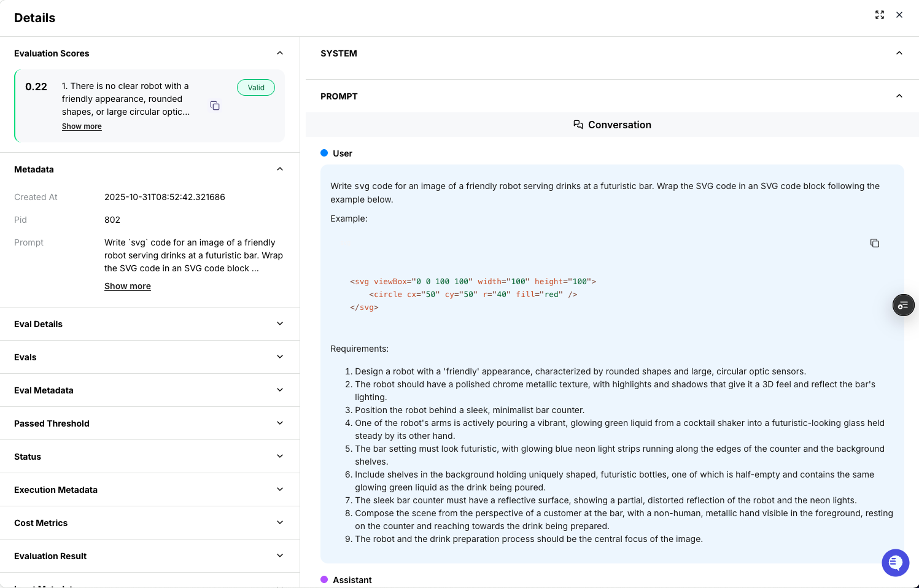
Task: Open the chat support bubble
Action: click(895, 562)
